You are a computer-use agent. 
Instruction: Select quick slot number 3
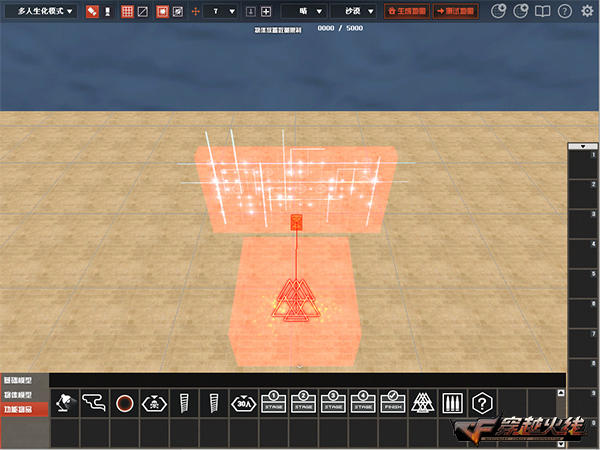(x=583, y=223)
